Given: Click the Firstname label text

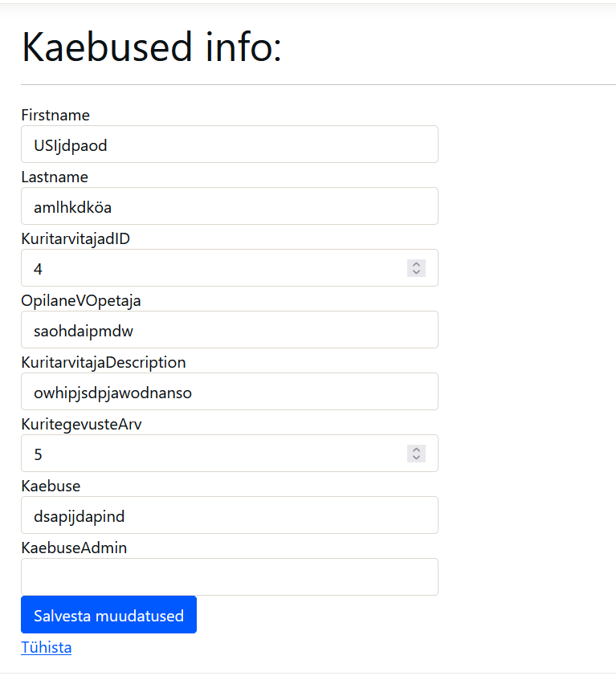Looking at the screenshot, I should click(55, 116).
